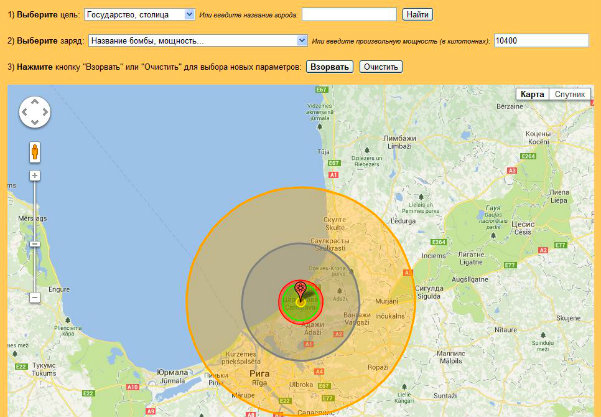Click the city name input field
601x417 pixels.
pos(349,15)
